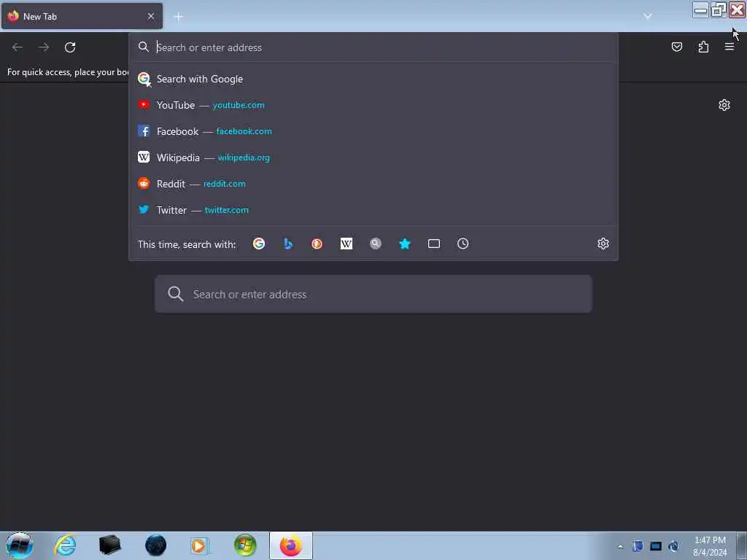Open the taskbar clock showing 1:47 PM
This screenshot has height=560, width=747.
coord(710,546)
